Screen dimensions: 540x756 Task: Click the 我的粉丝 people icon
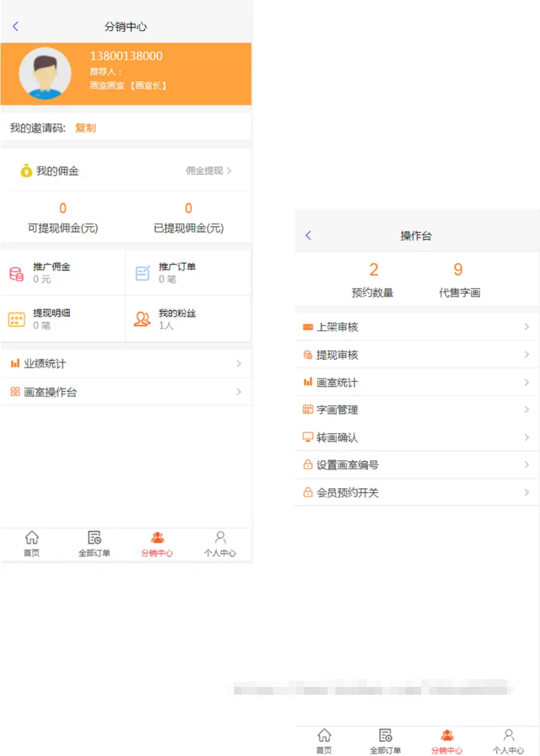(142, 319)
